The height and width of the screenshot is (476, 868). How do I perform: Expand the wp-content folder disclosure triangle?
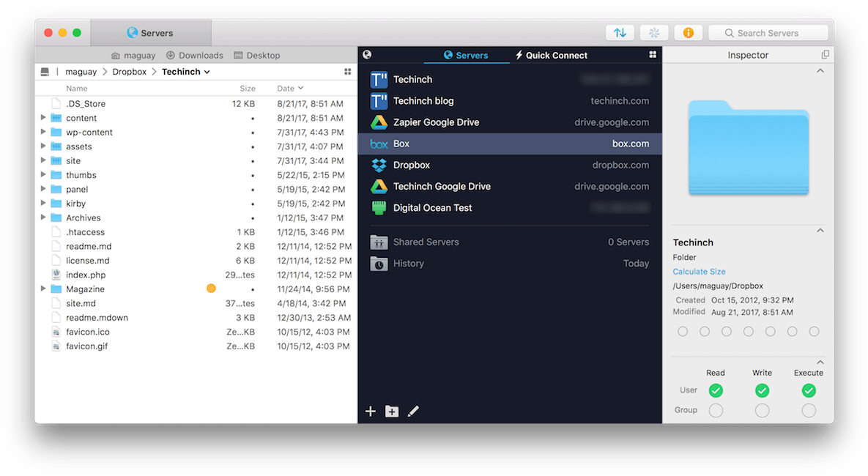[x=44, y=133]
